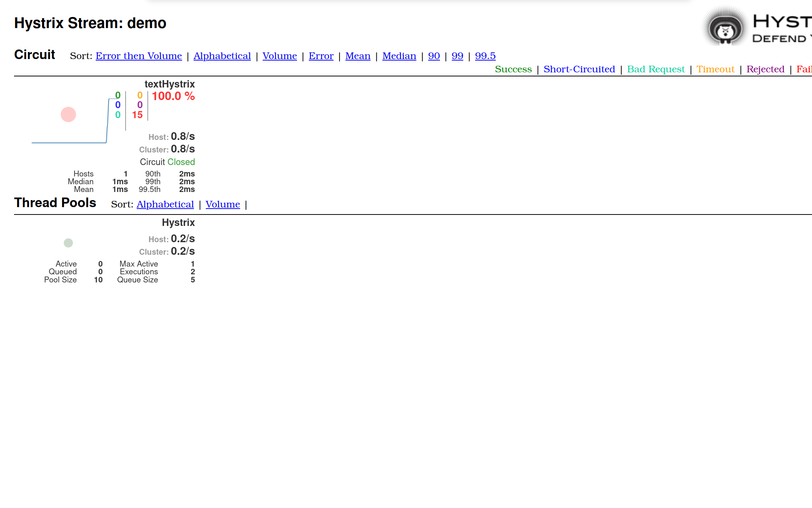Click the textHystrix command name label
This screenshot has height=508, width=812.
click(x=169, y=84)
